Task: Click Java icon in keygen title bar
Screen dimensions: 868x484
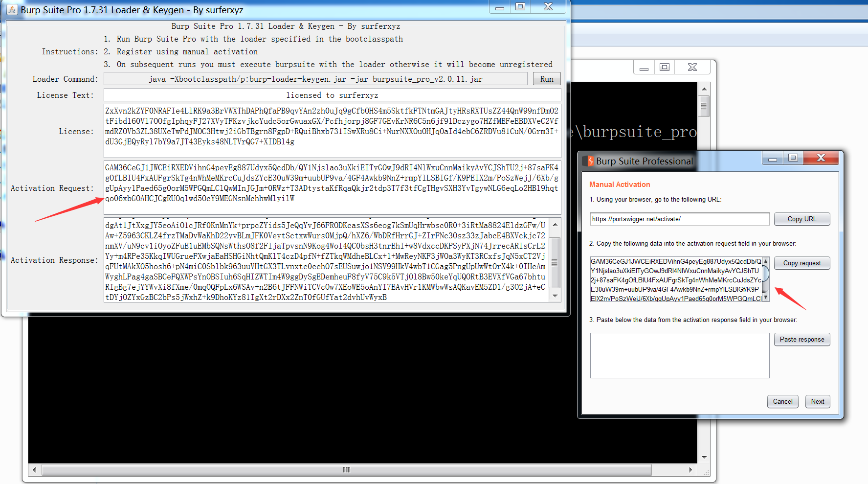Action: [12, 10]
